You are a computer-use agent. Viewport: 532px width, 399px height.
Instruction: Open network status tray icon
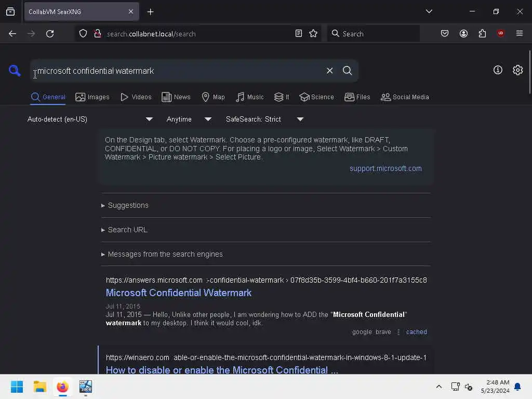(x=455, y=387)
